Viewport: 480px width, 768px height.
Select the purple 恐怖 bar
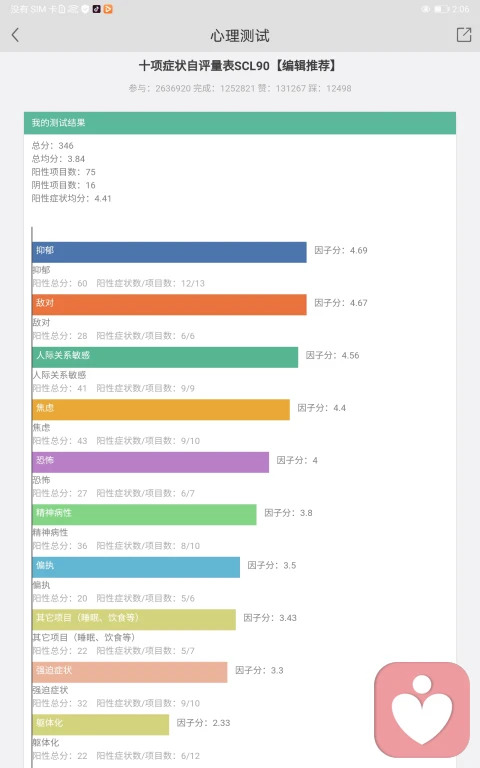(x=150, y=462)
